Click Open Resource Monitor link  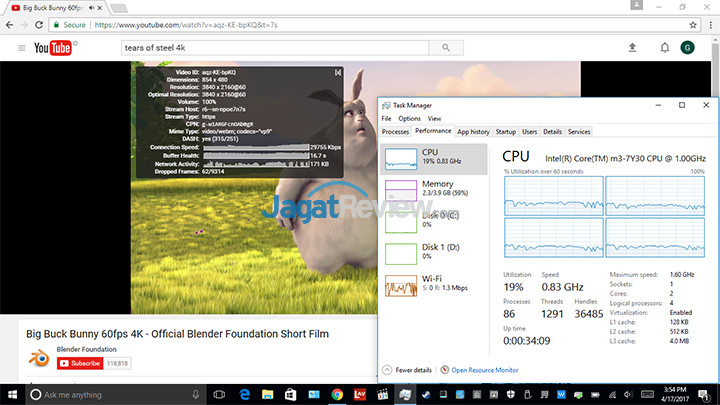(x=484, y=370)
